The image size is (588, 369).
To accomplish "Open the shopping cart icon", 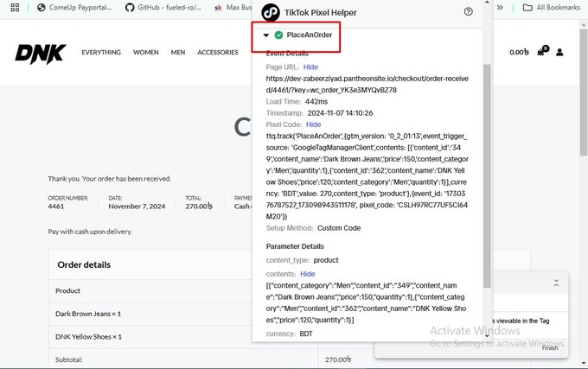I will 542,52.
